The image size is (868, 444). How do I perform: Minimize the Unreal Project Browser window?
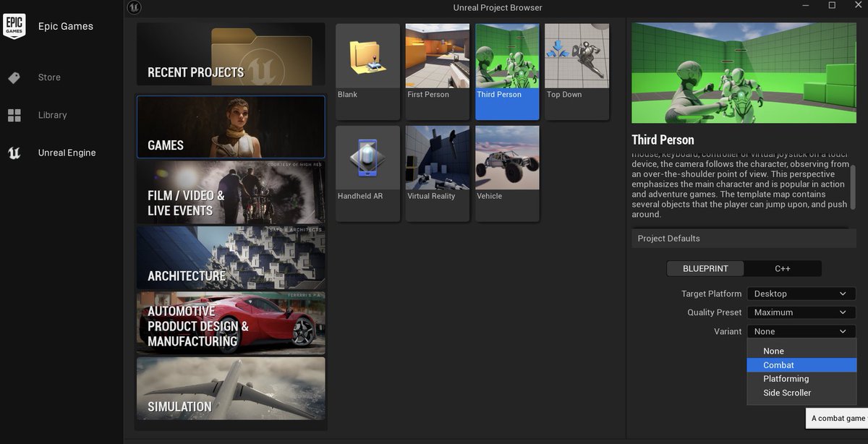[x=807, y=6]
